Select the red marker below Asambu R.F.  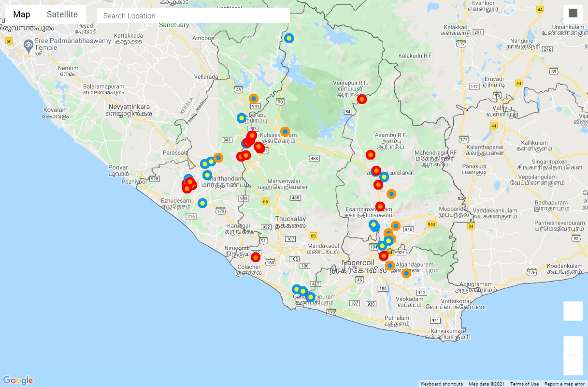pyautogui.click(x=371, y=155)
